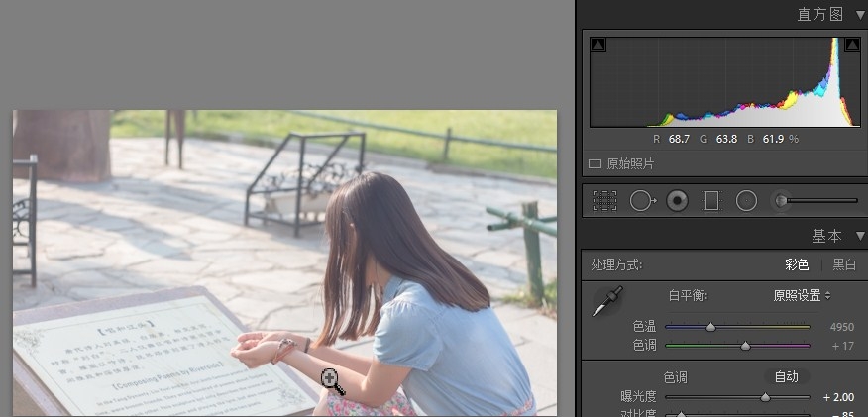Select the Spot Removal tool
The width and height of the screenshot is (868, 417).
tap(641, 201)
